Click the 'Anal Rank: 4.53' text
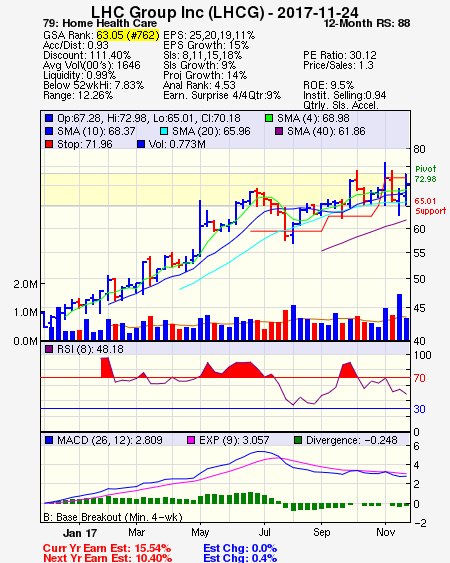 tap(199, 85)
